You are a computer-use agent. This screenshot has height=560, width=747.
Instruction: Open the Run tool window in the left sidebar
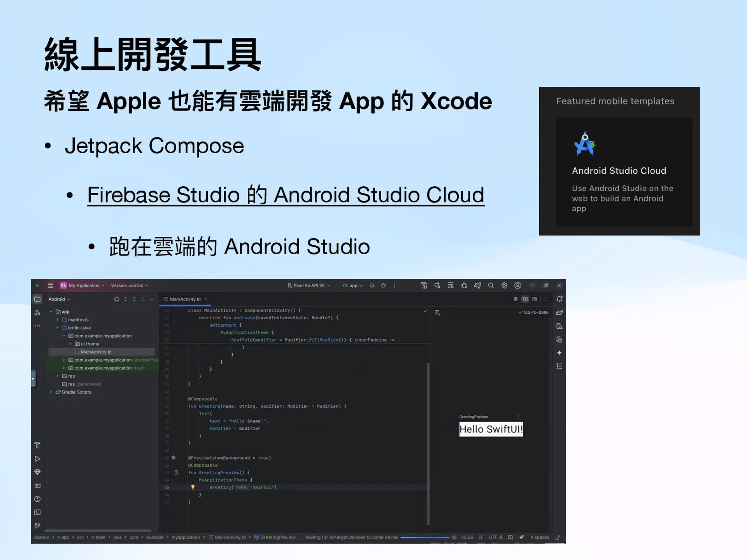pyautogui.click(x=37, y=459)
